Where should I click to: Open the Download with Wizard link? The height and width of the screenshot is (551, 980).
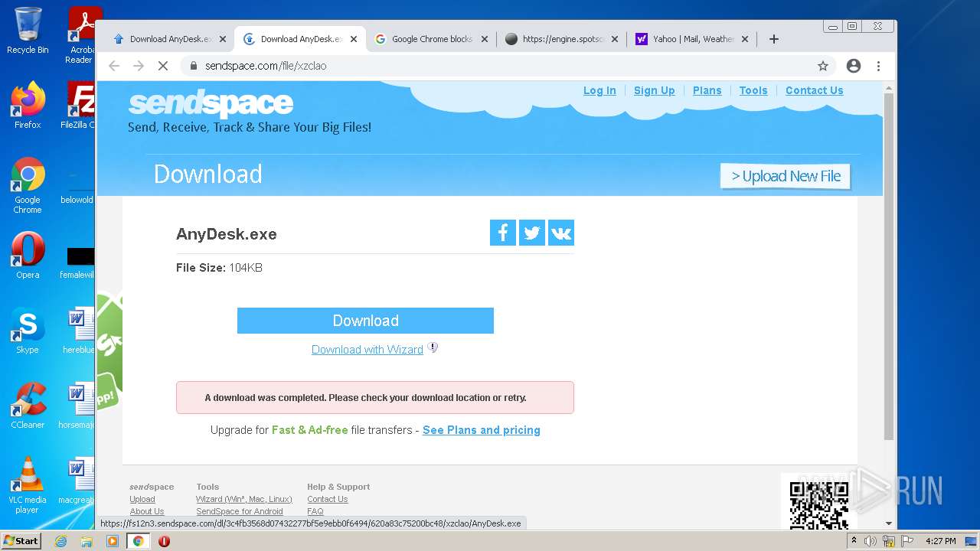(x=367, y=350)
